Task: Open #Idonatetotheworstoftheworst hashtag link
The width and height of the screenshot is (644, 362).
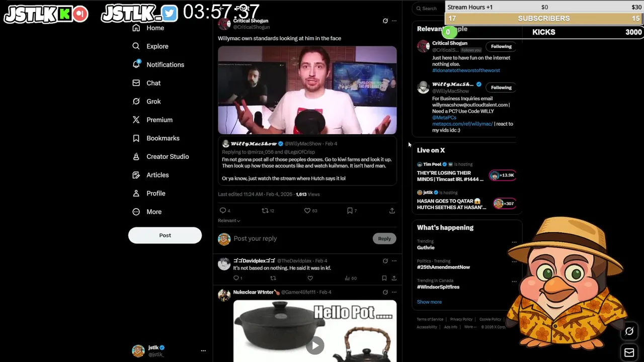Action: (x=466, y=70)
